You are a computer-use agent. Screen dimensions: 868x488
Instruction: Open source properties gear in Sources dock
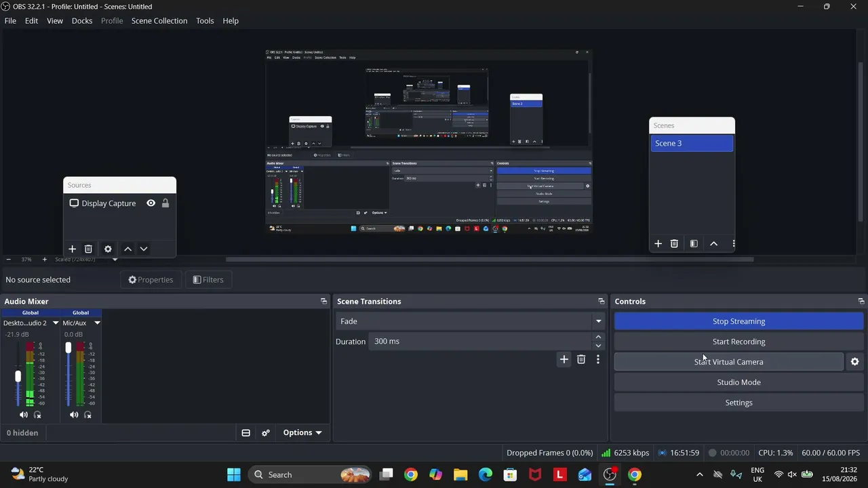(108, 249)
